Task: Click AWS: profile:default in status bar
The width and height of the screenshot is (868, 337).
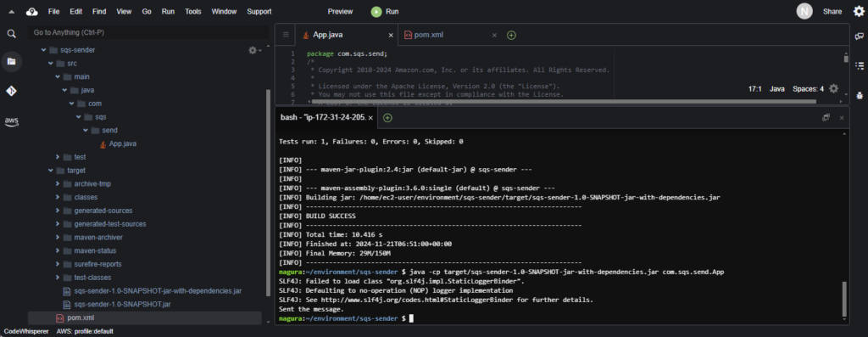Action: (x=85, y=331)
